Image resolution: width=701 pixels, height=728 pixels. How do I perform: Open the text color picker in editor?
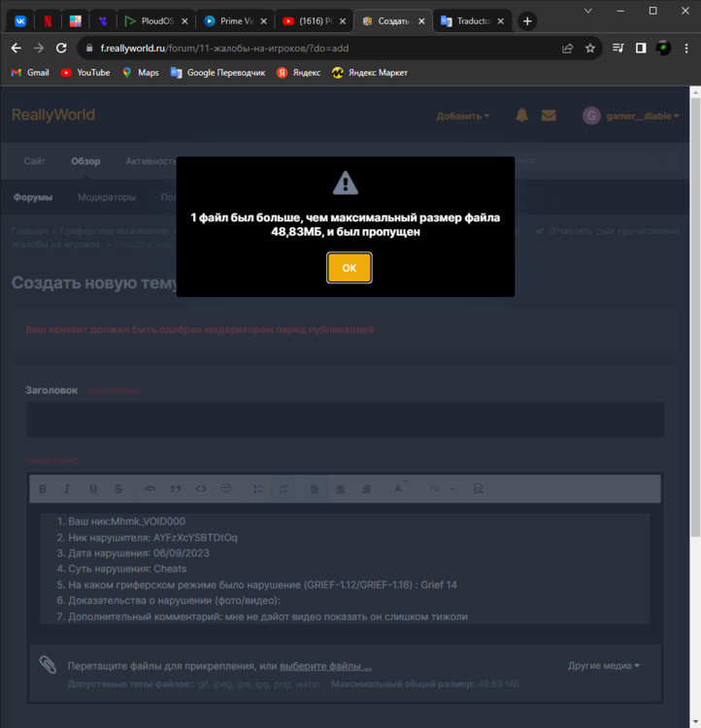tap(399, 488)
